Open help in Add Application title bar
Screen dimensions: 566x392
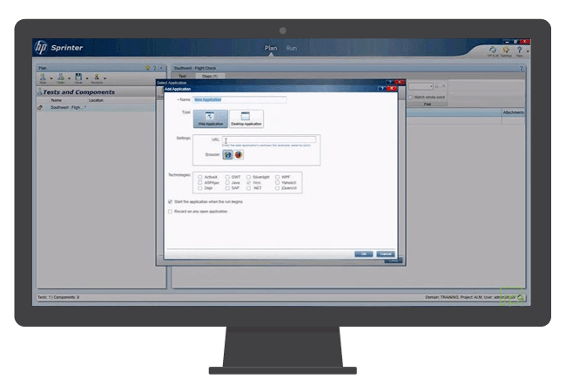point(382,89)
